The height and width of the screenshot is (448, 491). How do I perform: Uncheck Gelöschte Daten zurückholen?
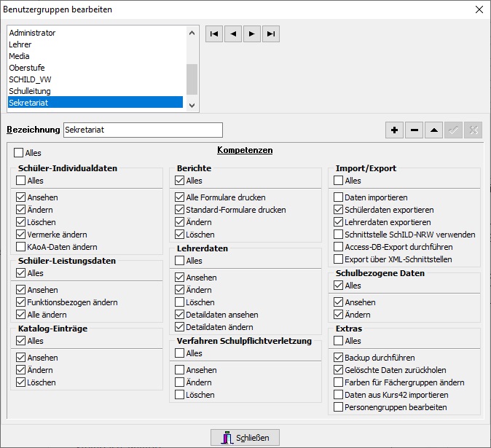coord(338,370)
